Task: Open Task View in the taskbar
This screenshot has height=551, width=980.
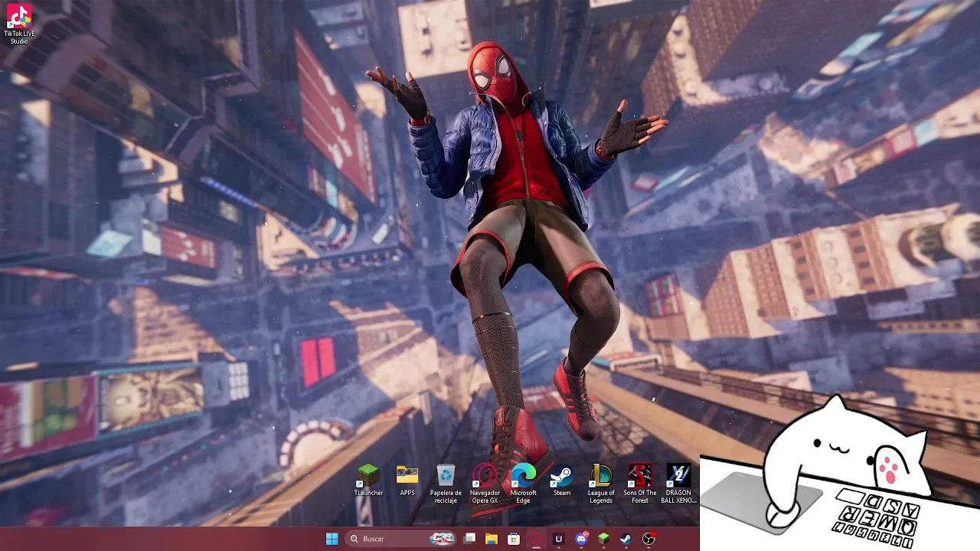Action: [470, 539]
